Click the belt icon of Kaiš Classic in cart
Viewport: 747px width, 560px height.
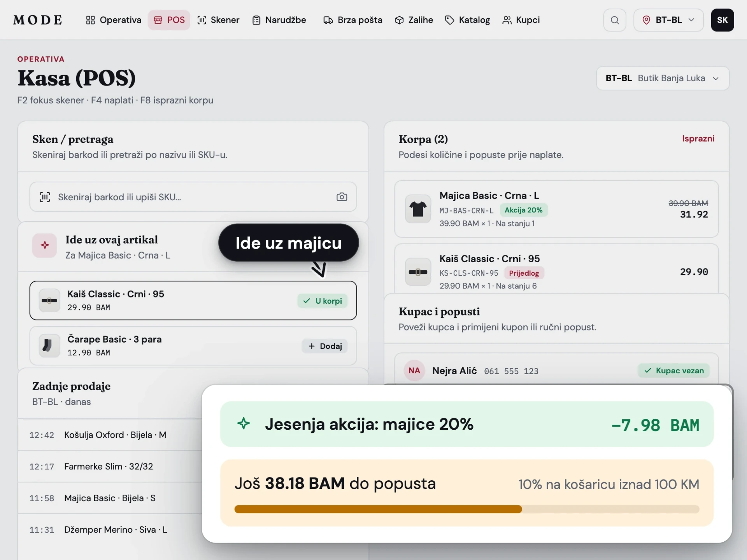pyautogui.click(x=418, y=272)
